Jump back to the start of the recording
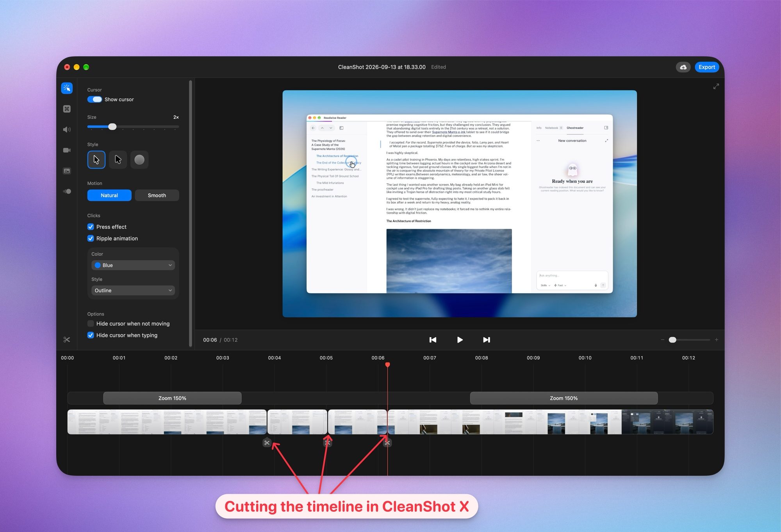The height and width of the screenshot is (532, 781). point(433,340)
